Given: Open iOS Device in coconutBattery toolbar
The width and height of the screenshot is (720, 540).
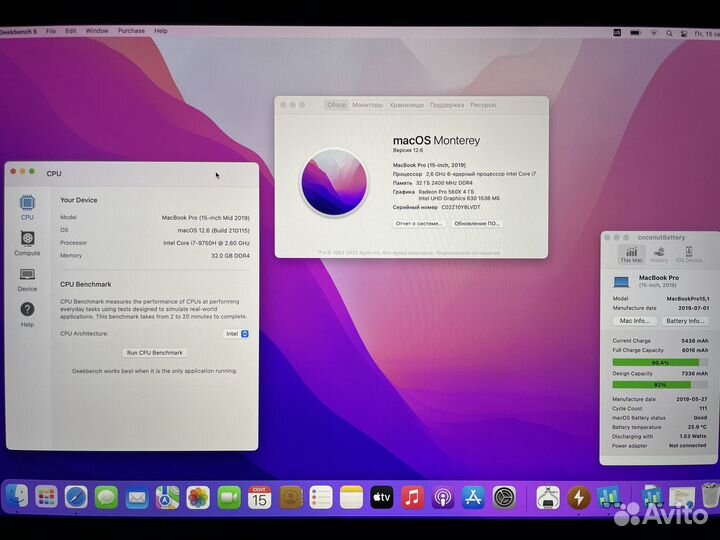Looking at the screenshot, I should tap(689, 254).
